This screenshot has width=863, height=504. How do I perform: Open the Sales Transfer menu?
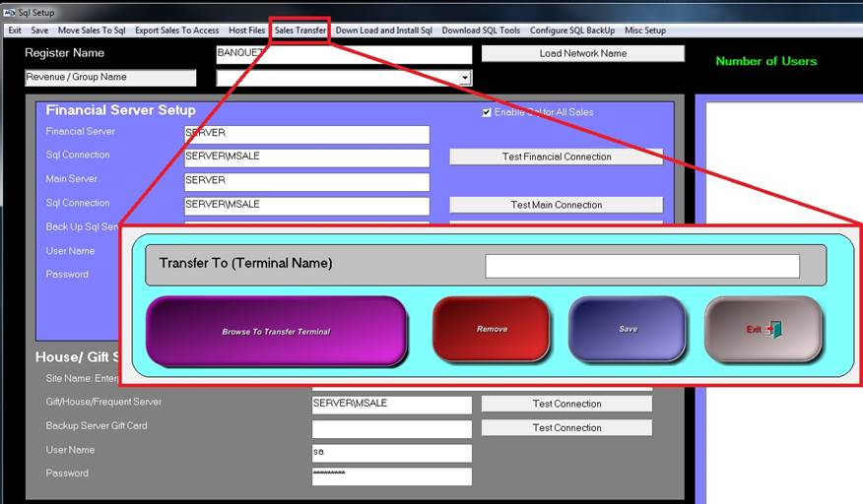point(299,31)
